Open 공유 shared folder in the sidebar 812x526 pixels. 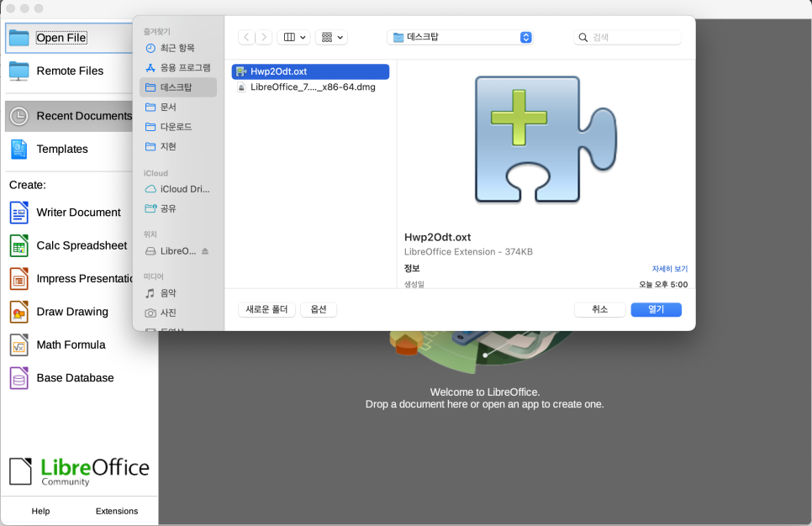[177, 208]
